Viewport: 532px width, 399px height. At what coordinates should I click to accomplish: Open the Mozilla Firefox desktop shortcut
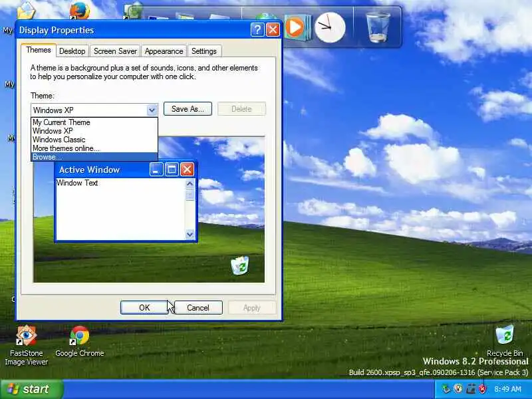[80, 10]
